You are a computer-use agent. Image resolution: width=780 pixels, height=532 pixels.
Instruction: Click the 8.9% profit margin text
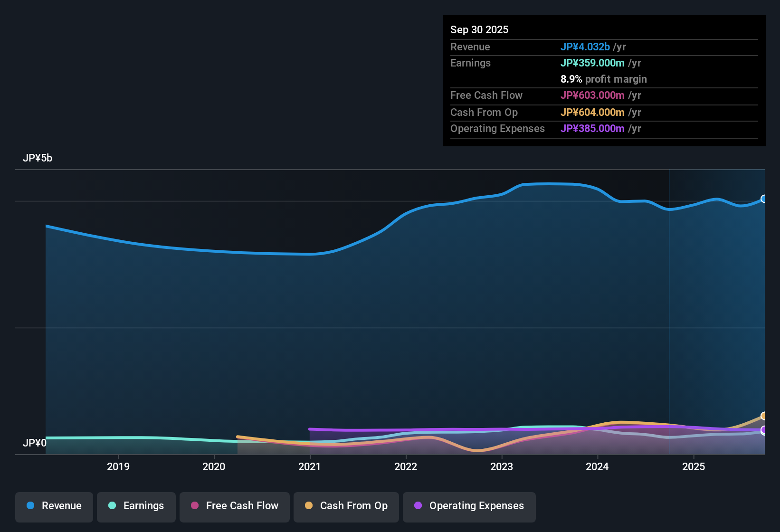click(604, 79)
